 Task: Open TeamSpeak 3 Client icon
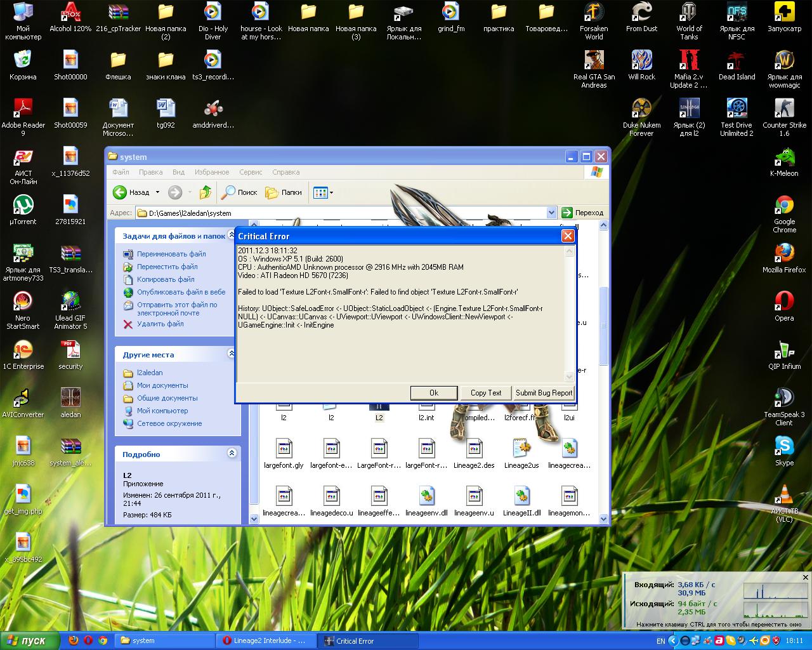tap(784, 407)
